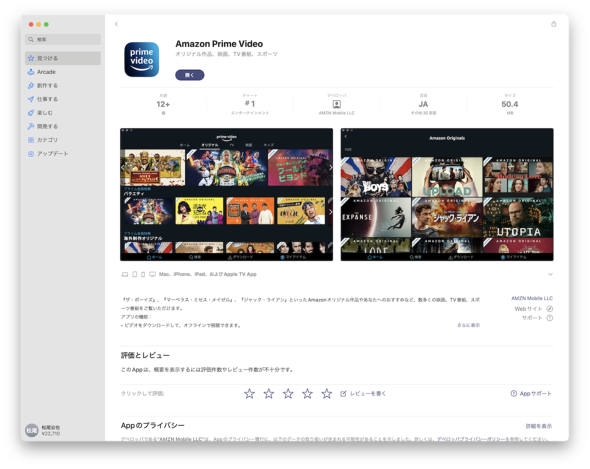
Task: Click the Amazon Prime Video title
Action: pyautogui.click(x=219, y=44)
